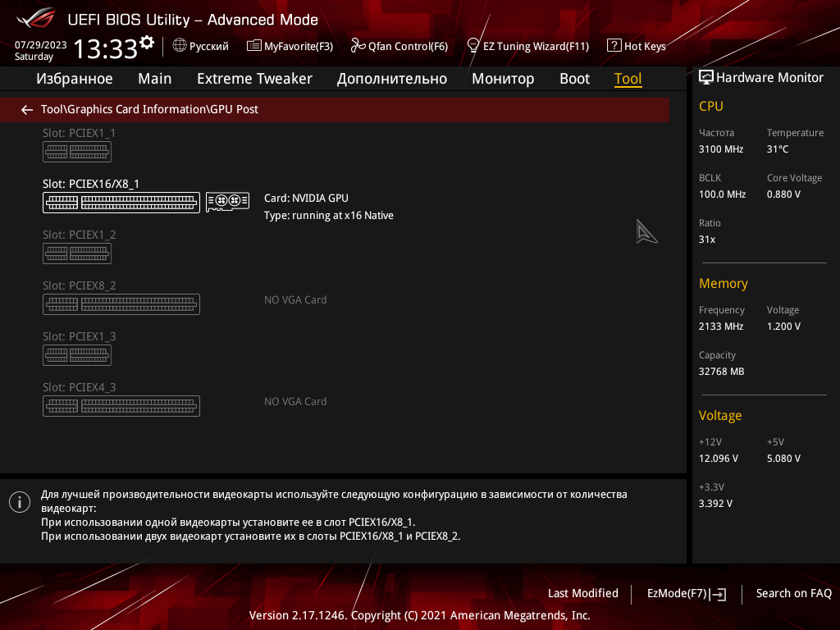Click the EzMode exit arrow icon
This screenshot has height=630, width=840.
click(x=718, y=594)
